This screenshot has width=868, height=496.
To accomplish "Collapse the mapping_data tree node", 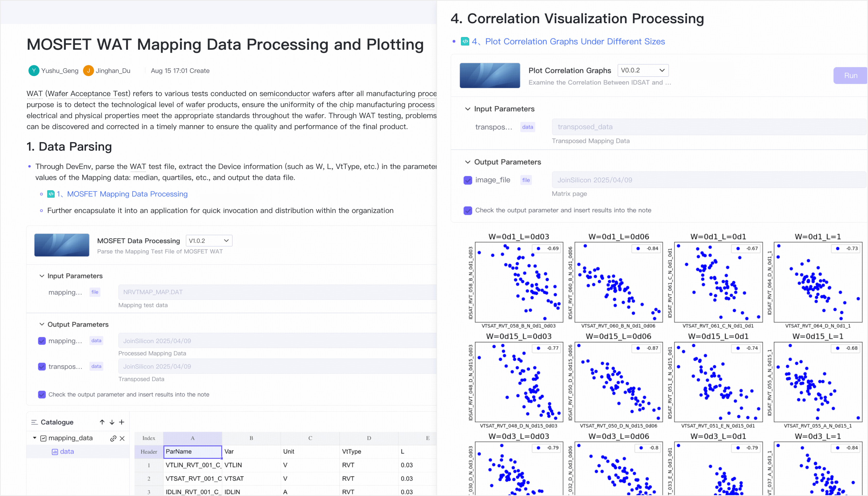I will tap(34, 438).
